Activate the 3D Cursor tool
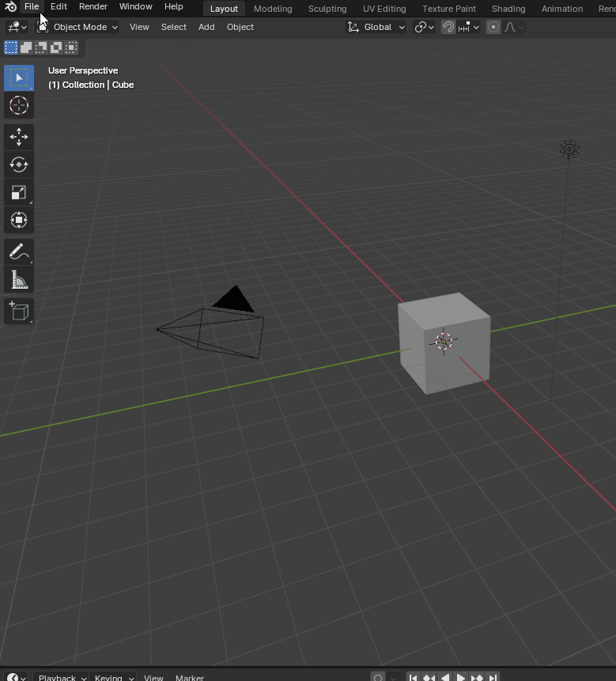Screen dimensions: 616x681 click(19, 105)
